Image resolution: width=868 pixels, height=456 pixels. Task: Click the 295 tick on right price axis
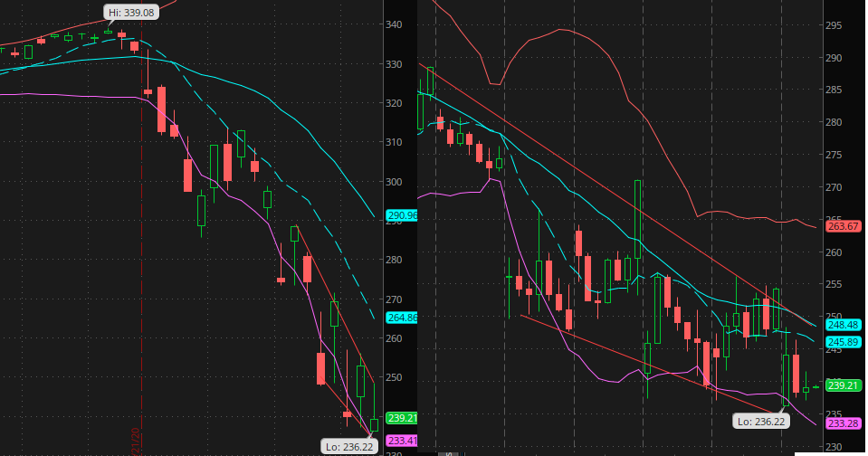click(834, 25)
